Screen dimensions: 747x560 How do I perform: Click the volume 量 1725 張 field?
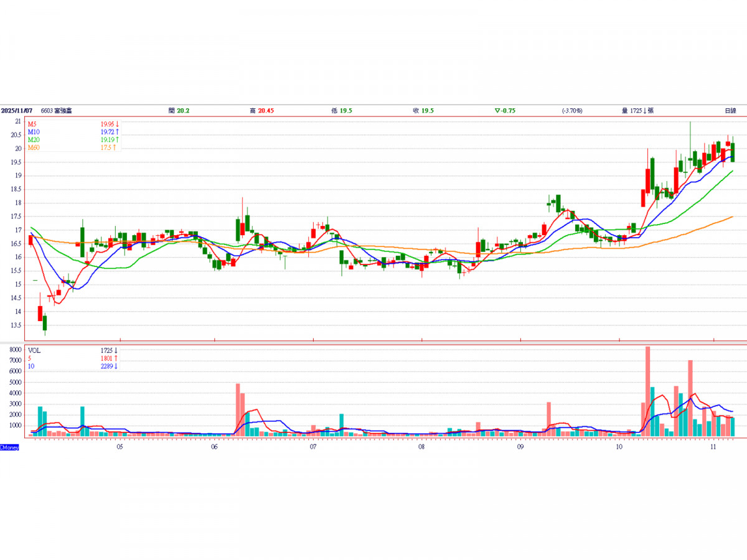(x=637, y=110)
